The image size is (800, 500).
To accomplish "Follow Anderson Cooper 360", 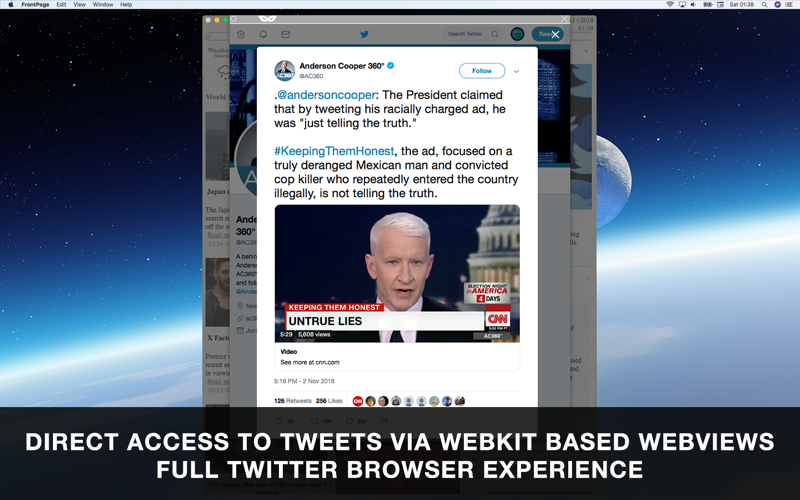I will point(482,71).
